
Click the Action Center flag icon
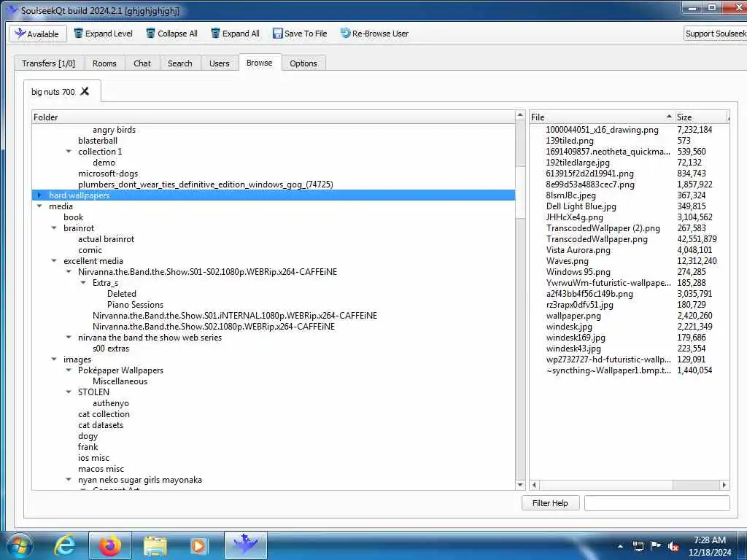656,546
